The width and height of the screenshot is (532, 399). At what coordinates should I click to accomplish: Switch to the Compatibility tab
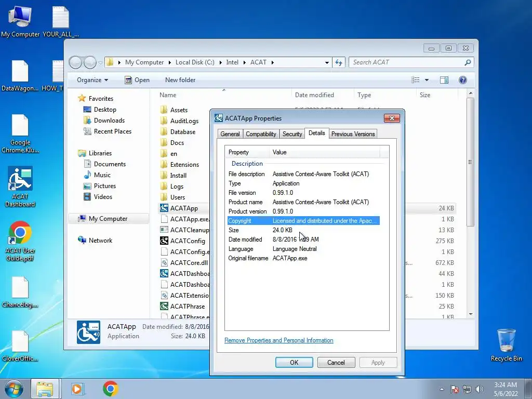pyautogui.click(x=261, y=134)
